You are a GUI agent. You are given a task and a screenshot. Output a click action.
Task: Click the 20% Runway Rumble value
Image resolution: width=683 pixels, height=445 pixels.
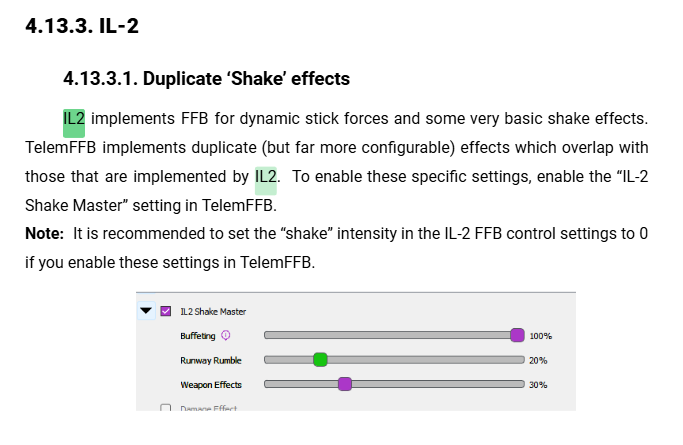tap(538, 361)
